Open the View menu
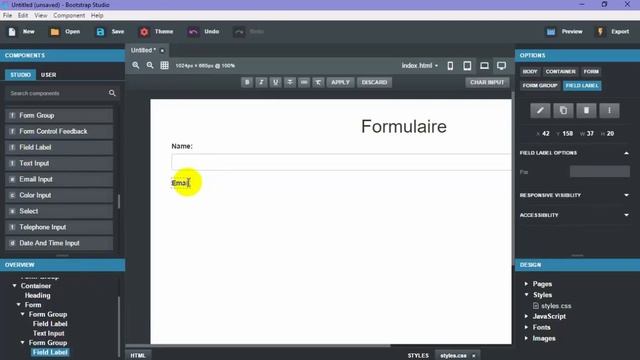The image size is (640, 360). coord(40,16)
